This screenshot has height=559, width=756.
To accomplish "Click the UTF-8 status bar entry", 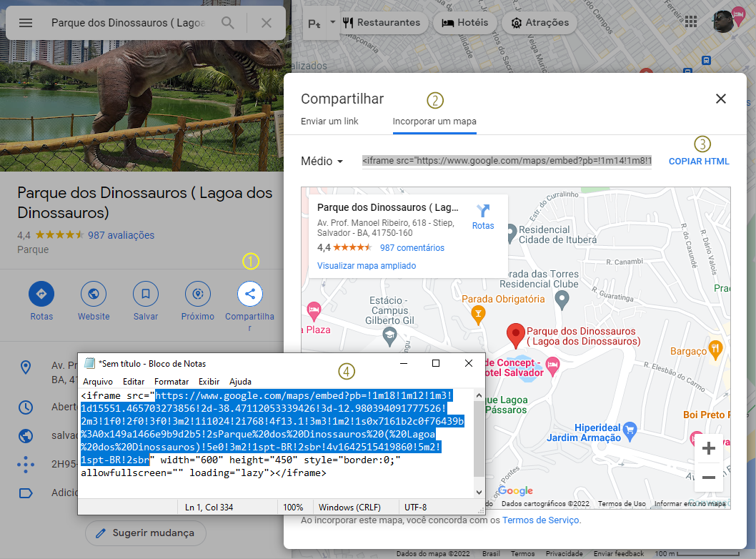I will (x=416, y=508).
